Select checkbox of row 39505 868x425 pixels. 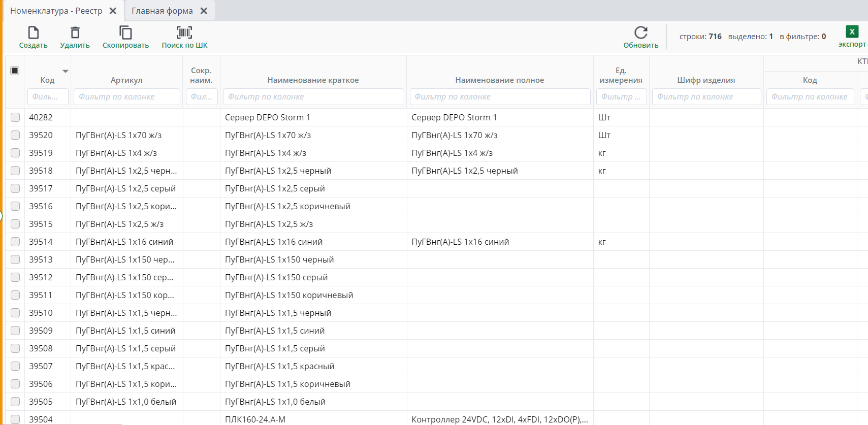tap(15, 402)
